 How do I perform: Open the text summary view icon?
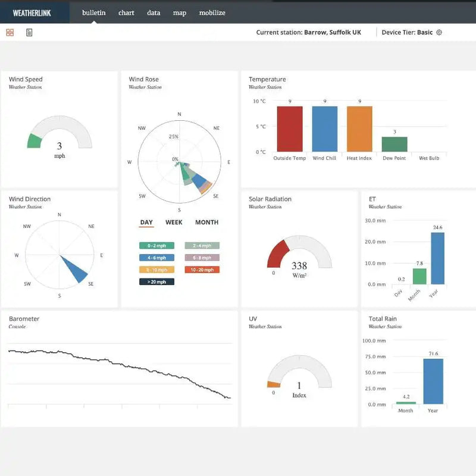click(29, 32)
